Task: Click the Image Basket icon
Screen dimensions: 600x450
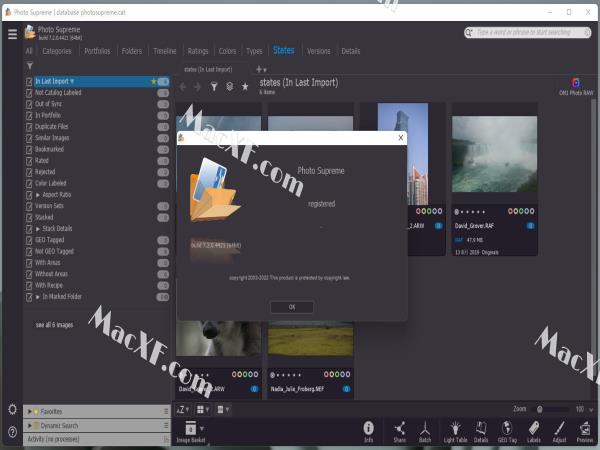Action: (x=191, y=428)
